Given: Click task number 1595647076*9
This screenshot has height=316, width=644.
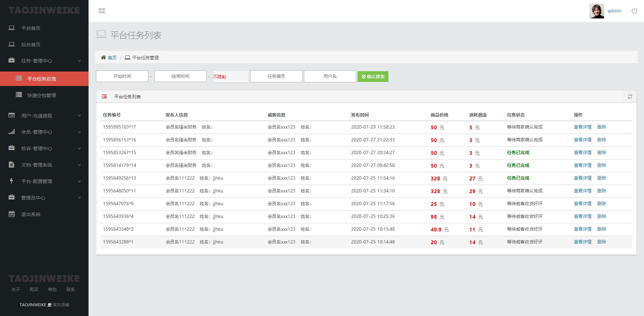Looking at the screenshot, I should click(118, 204).
